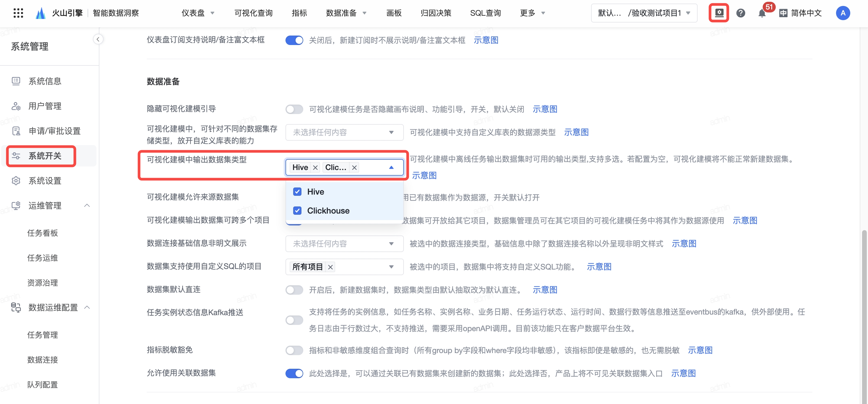868x404 pixels.
Task: Enable the 数据集默认直连 toggle
Action: [294, 290]
